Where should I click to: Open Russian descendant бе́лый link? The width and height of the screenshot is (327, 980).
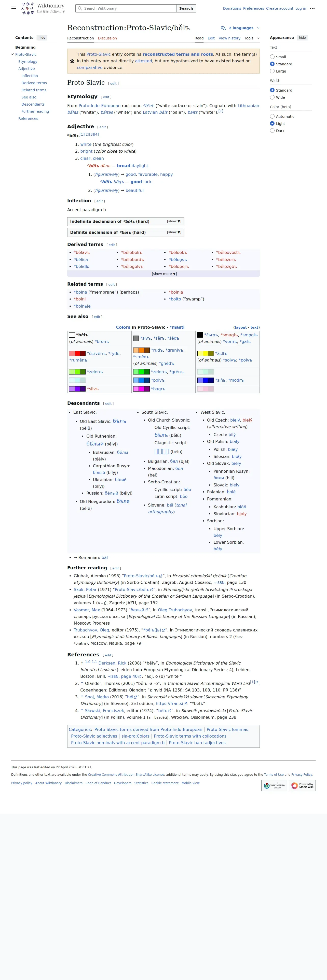coord(111,493)
